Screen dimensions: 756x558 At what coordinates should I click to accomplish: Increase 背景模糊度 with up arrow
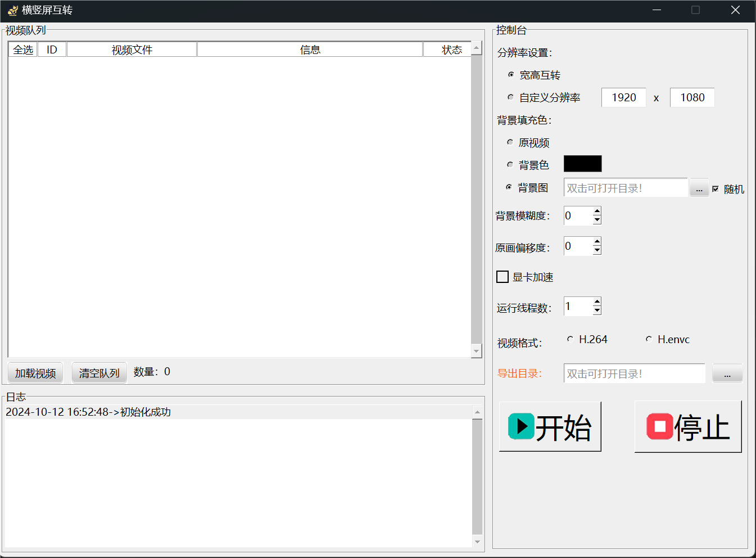click(597, 211)
